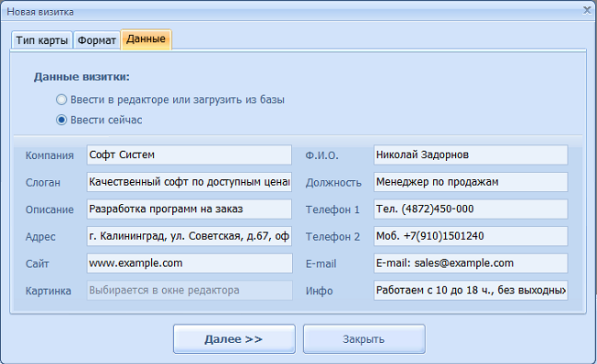Click the disabled Картинка field

(x=190, y=290)
